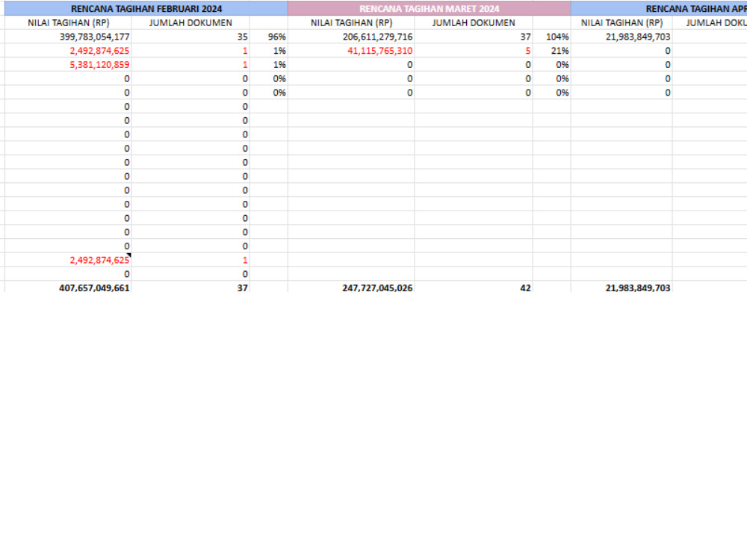Select the 104% cell
Image resolution: width=747 pixels, height=560 pixels.
click(x=552, y=37)
